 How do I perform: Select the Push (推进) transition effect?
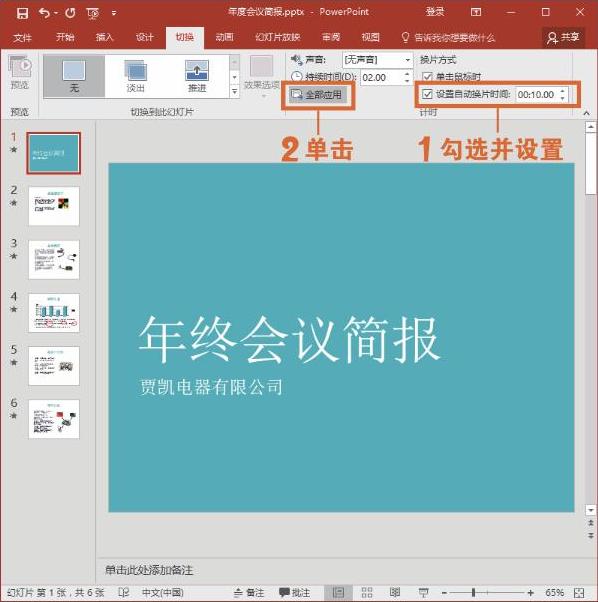tap(197, 76)
